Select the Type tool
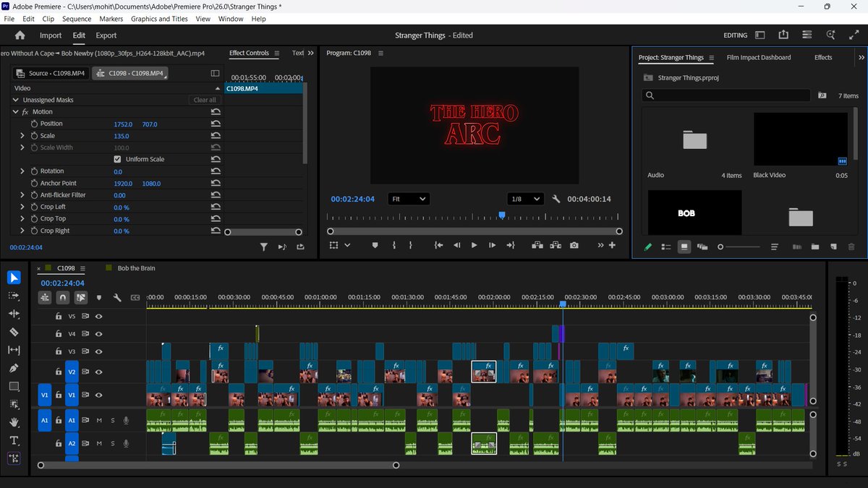Image resolution: width=868 pixels, height=488 pixels. [x=14, y=440]
